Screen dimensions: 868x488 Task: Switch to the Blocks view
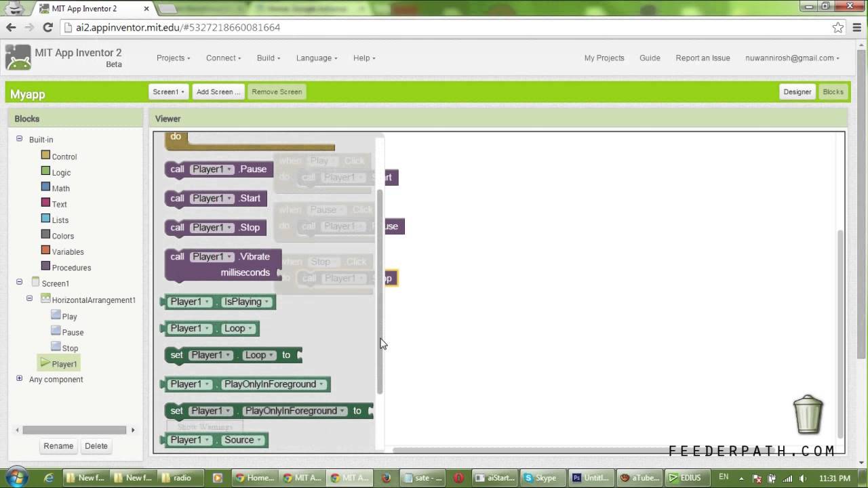pyautogui.click(x=833, y=91)
